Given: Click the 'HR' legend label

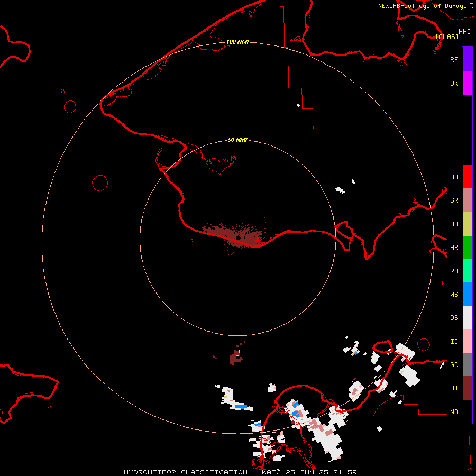Looking at the screenshot, I should (454, 248).
